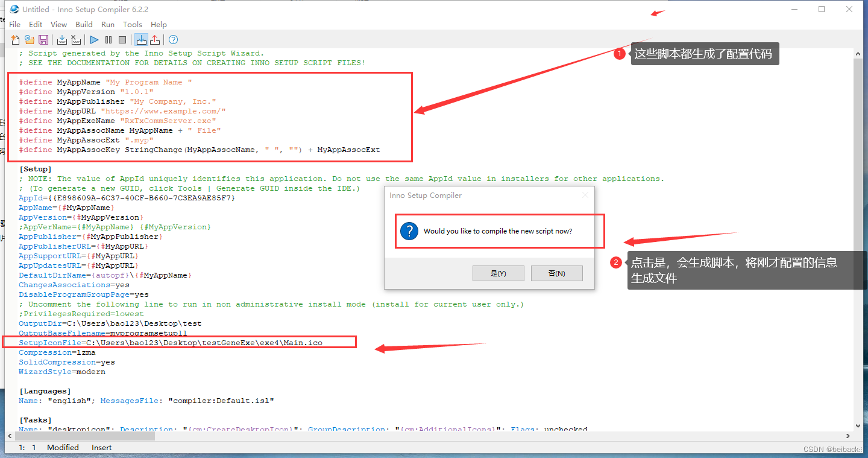868x458 pixels.
Task: Open a script file via the folder icon
Action: coord(29,40)
